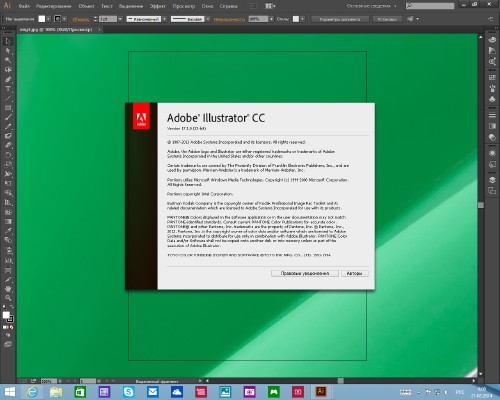The height and width of the screenshot is (400, 500).
Task: Open the Artboards panel icon
Action: click(492, 191)
